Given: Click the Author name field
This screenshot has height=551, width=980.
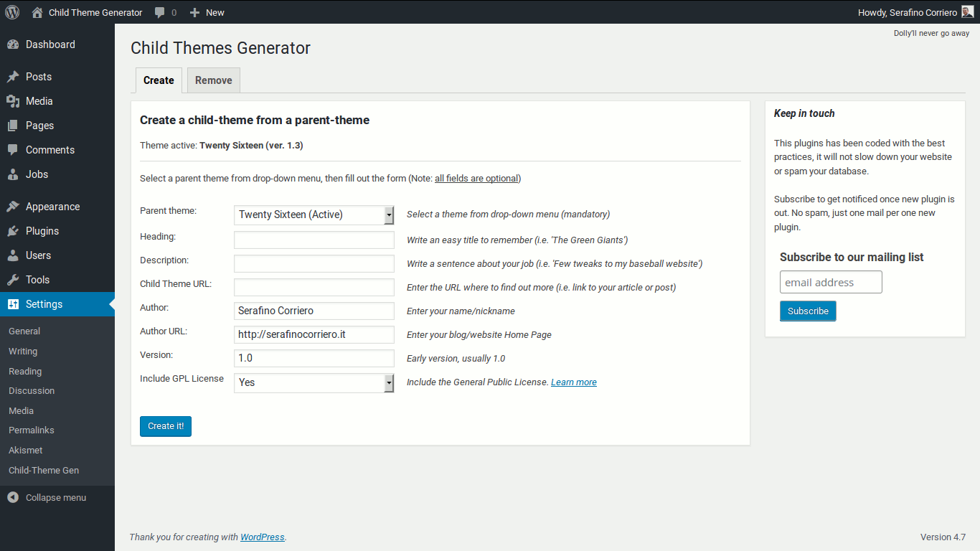Looking at the screenshot, I should tap(314, 311).
